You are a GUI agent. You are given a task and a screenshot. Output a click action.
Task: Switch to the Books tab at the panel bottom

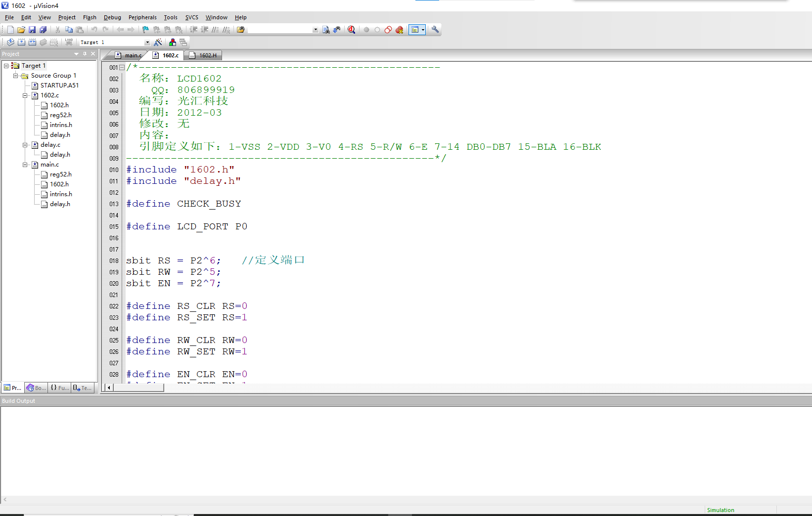click(x=36, y=388)
